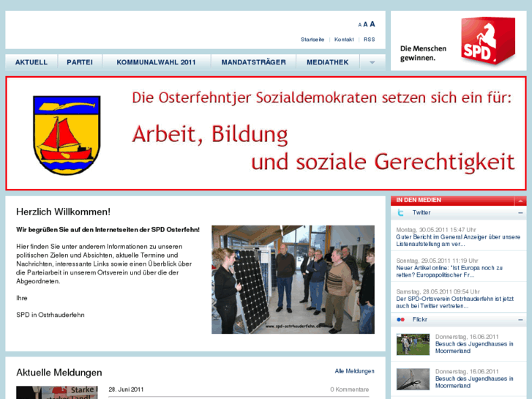
Task: Select the largest font size A
Action: 372,24
